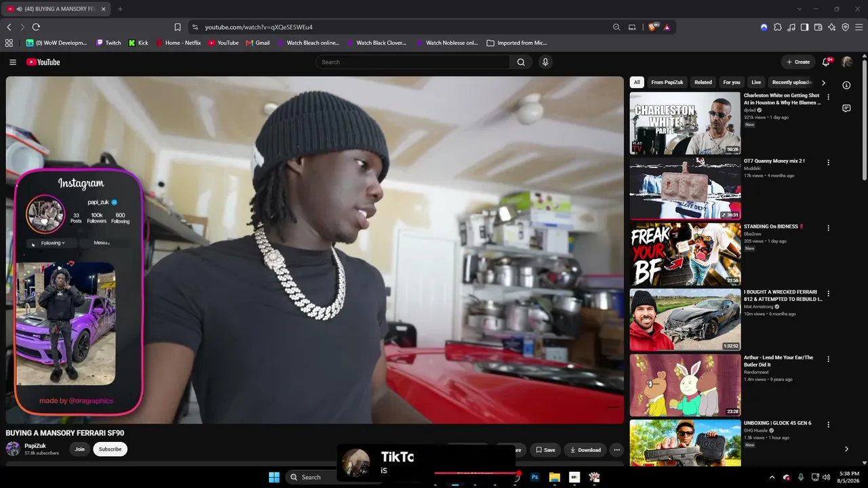868x488 pixels.
Task: Open a new browser tab
Action: (x=120, y=9)
